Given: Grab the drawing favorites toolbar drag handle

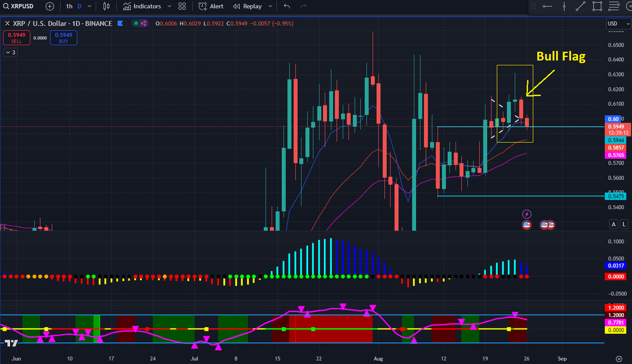Looking at the screenshot, I should point(533,6).
